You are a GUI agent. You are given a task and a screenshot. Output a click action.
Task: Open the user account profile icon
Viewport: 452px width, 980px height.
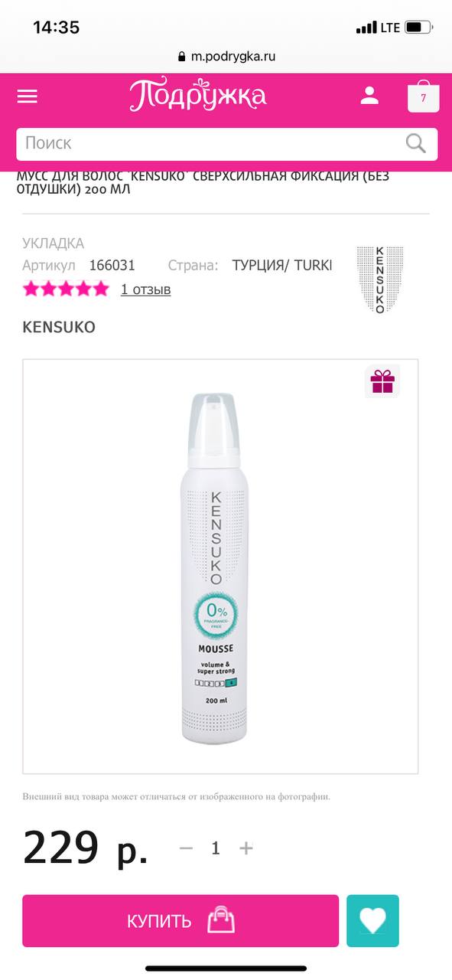point(369,96)
